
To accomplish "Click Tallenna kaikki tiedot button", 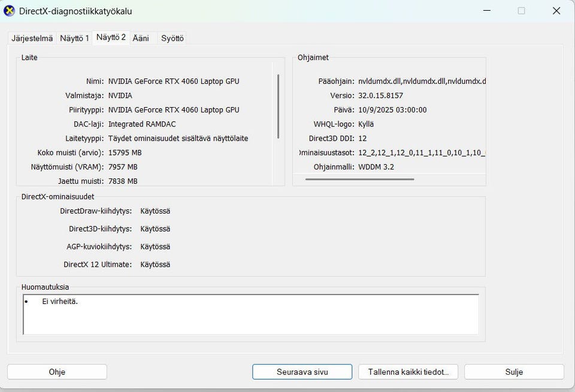I will [408, 372].
